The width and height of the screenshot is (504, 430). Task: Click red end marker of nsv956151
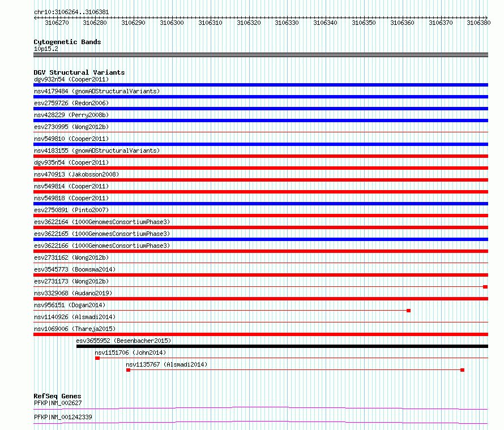click(408, 311)
